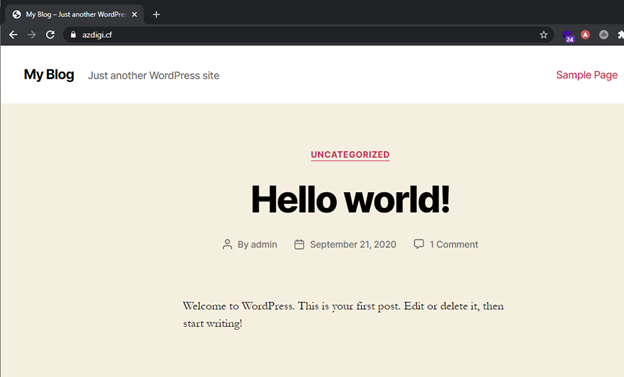Close the My Blog browser tab

pos(135,14)
